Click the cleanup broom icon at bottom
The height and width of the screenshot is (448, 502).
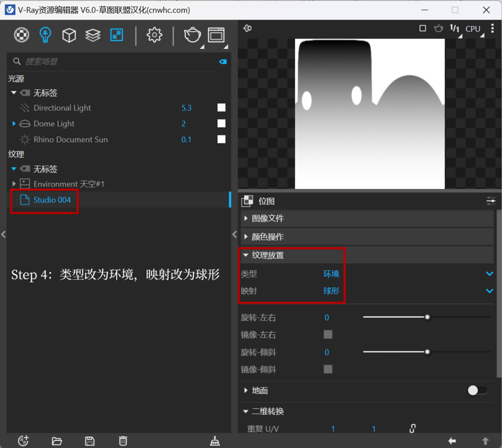215,441
